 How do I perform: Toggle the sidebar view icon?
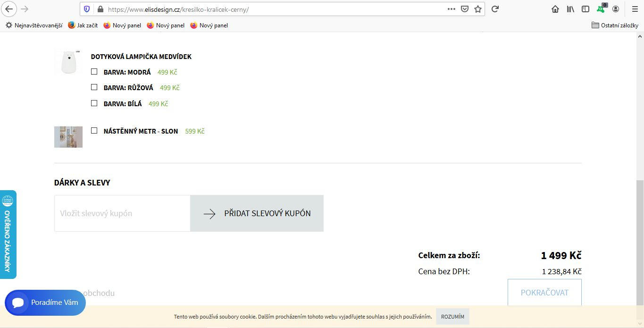click(x=585, y=9)
